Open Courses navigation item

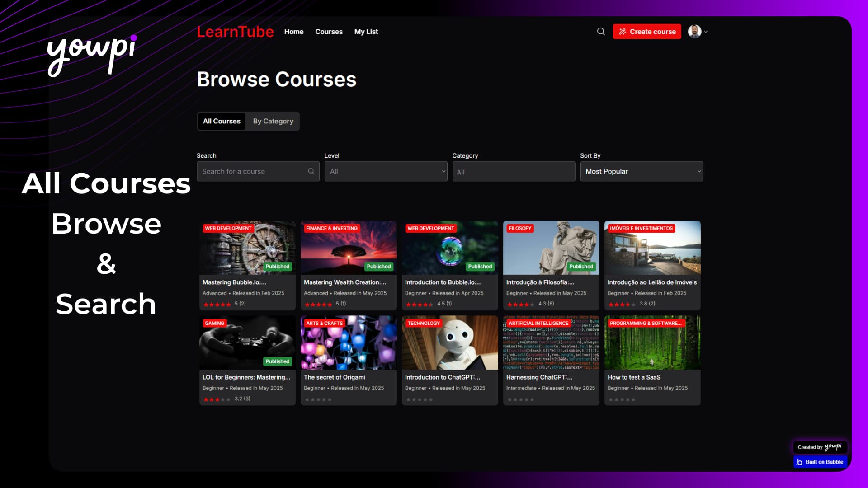(x=329, y=32)
